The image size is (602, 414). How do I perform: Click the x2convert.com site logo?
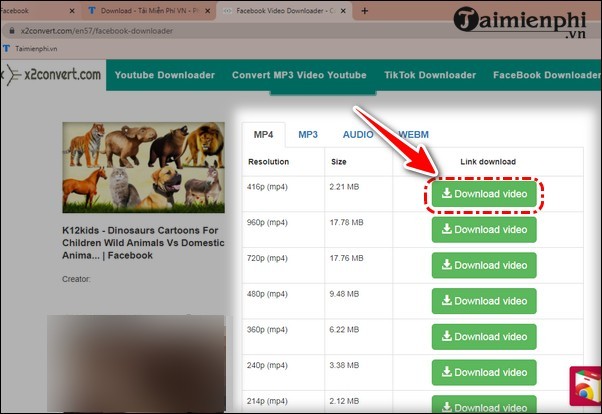tap(53, 74)
